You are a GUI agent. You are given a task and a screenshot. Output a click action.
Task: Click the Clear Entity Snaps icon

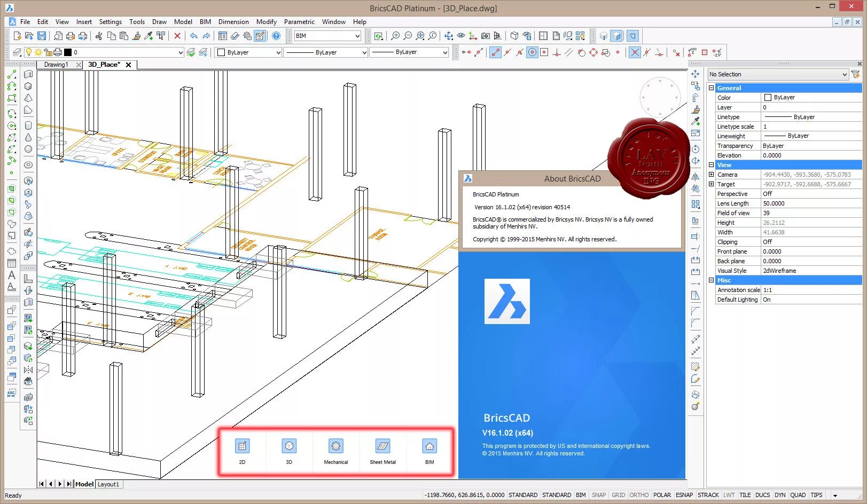coord(676,52)
